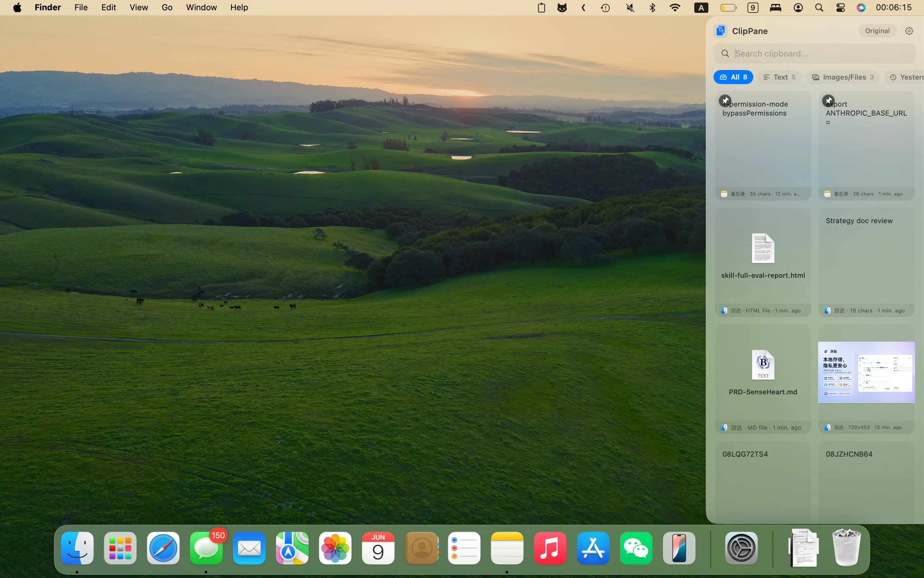Unpin the permission-mode bypassPermissions clip
The image size is (924, 578).
point(725,101)
